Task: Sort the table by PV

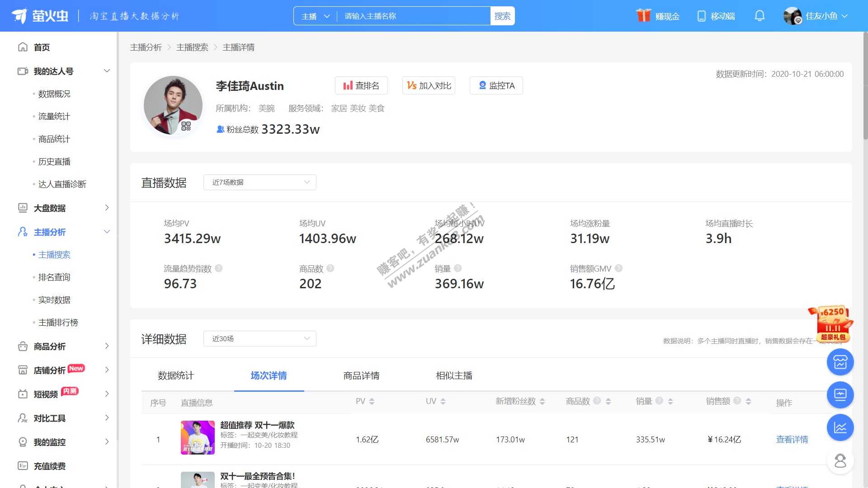Action: (372, 401)
